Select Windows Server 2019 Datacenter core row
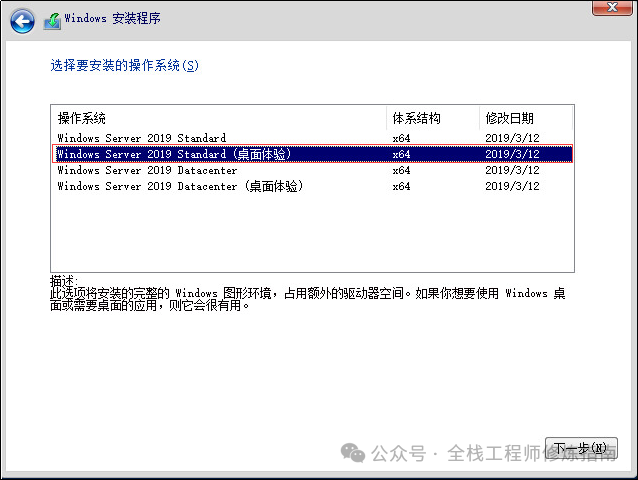638x480 pixels. coord(312,170)
